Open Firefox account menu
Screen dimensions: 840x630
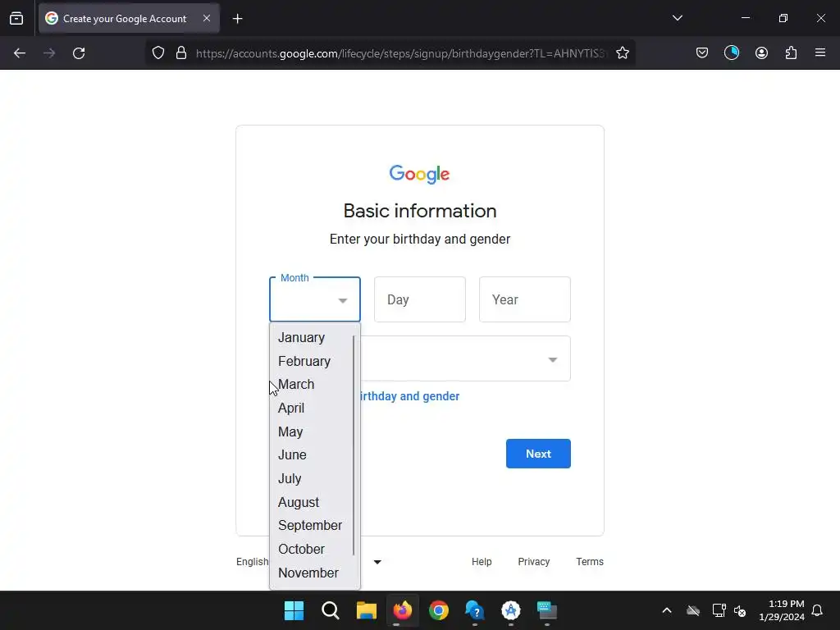(761, 53)
